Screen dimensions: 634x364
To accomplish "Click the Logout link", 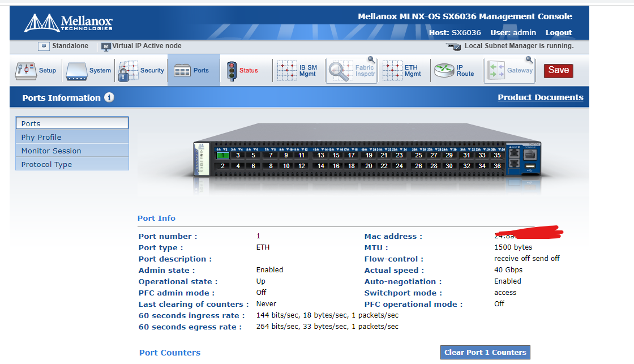I will pyautogui.click(x=559, y=33).
